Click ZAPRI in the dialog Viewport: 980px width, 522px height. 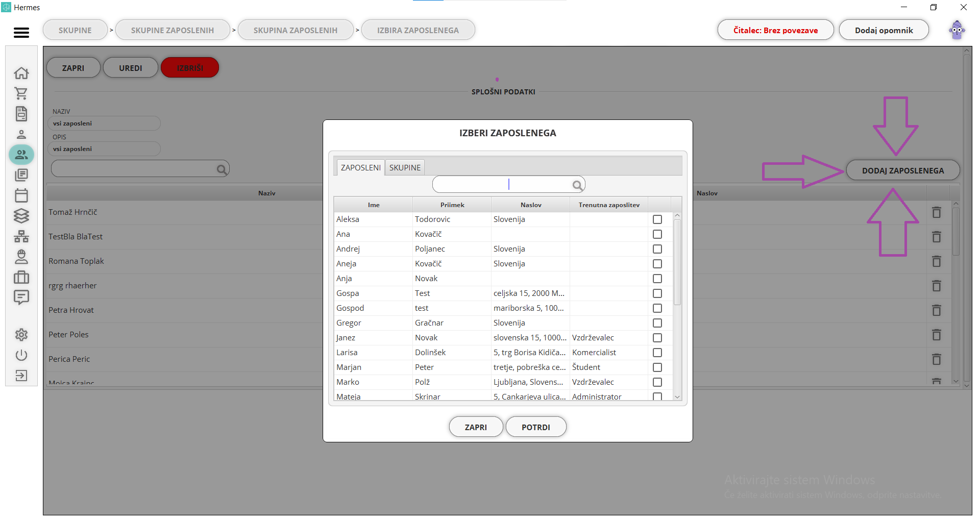click(x=476, y=427)
